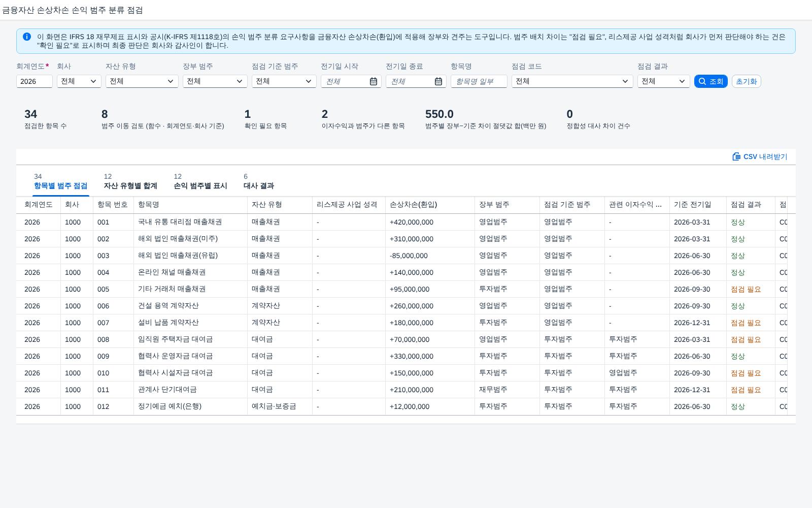Click the -85,000,000 impairment value

pyautogui.click(x=409, y=256)
